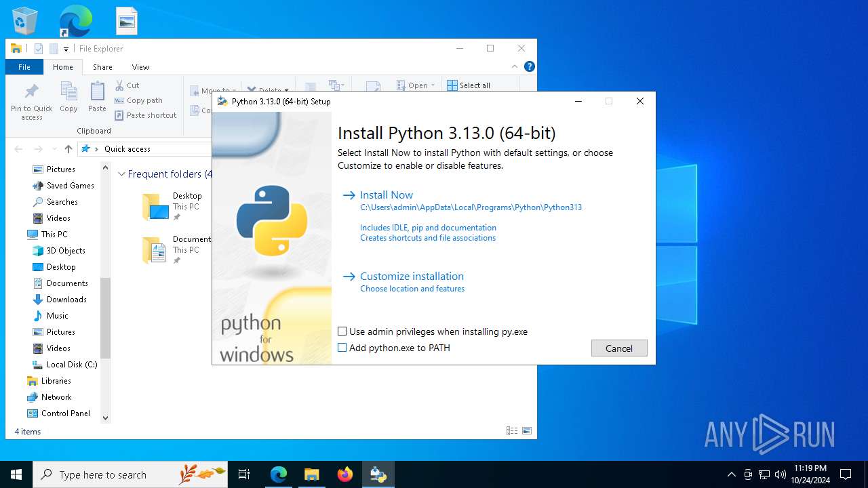The width and height of the screenshot is (868, 488).
Task: Click Paste shortcut in ribbon
Action: 146,115
